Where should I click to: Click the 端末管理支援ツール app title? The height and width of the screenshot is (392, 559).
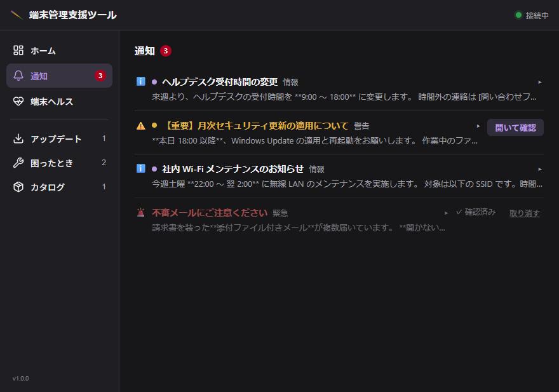pos(72,15)
